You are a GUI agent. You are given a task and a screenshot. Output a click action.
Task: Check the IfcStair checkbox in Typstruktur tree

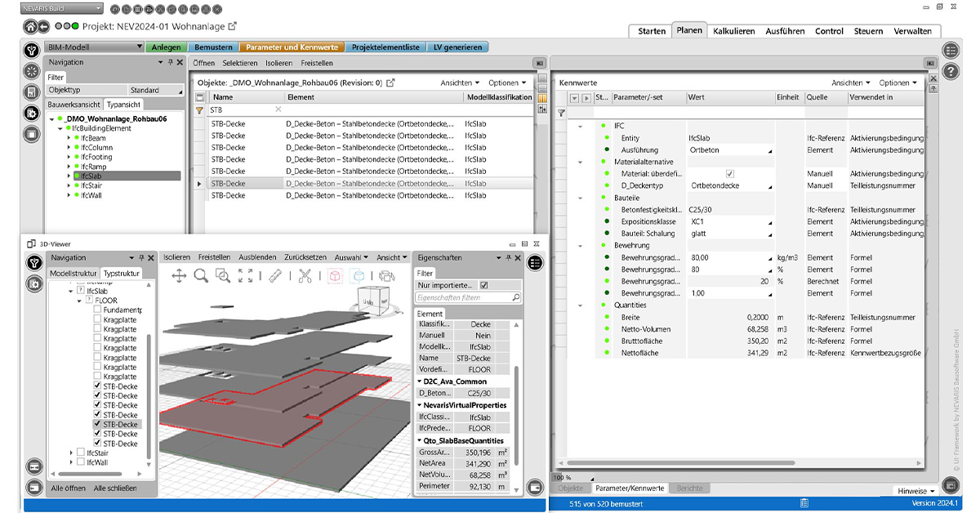point(80,453)
